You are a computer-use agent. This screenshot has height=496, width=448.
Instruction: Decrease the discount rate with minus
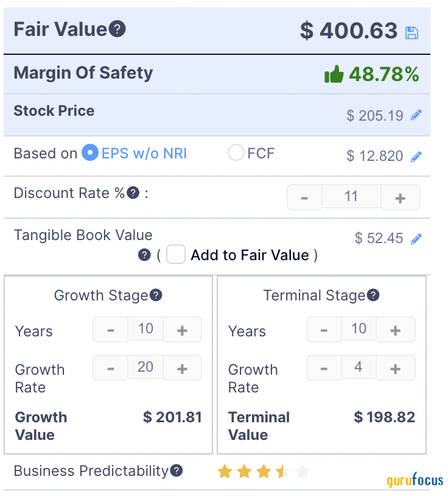point(304,197)
